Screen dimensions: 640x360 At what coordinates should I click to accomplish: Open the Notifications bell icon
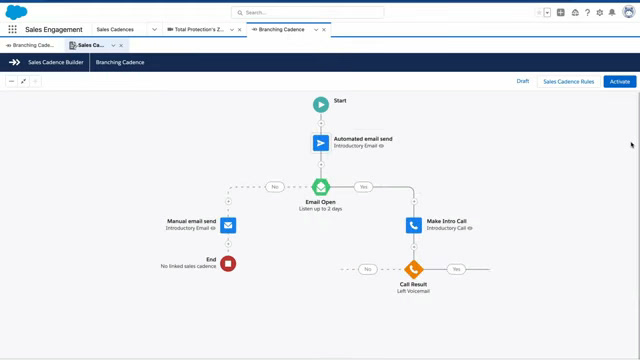click(612, 13)
